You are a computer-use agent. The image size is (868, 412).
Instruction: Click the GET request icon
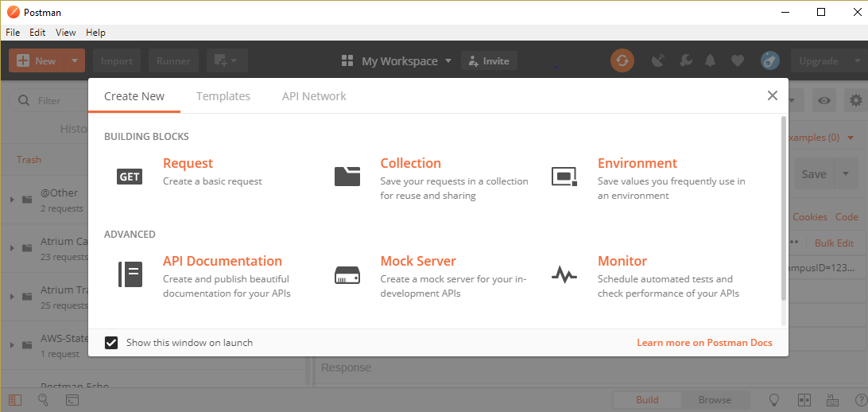(x=130, y=177)
